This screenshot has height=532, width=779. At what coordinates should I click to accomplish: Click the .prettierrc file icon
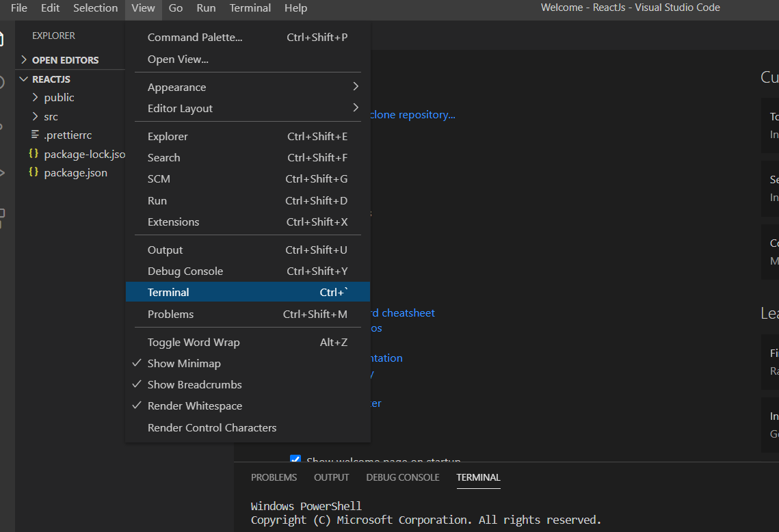[34, 134]
